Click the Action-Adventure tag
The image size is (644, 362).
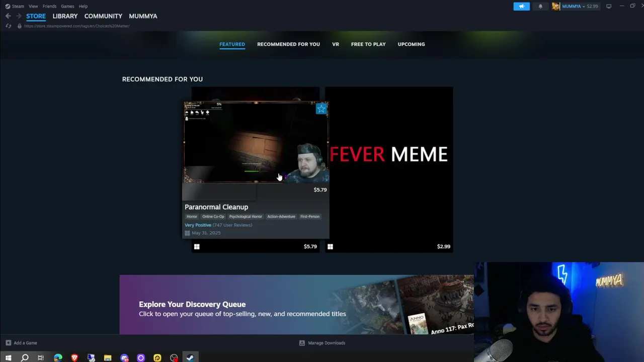(281, 217)
